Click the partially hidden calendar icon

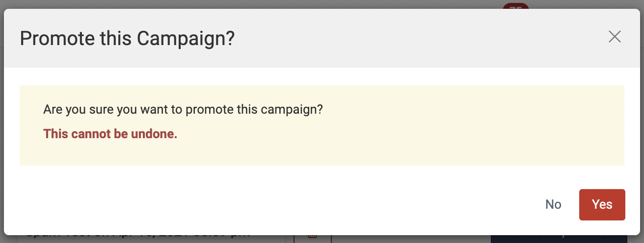(x=312, y=236)
